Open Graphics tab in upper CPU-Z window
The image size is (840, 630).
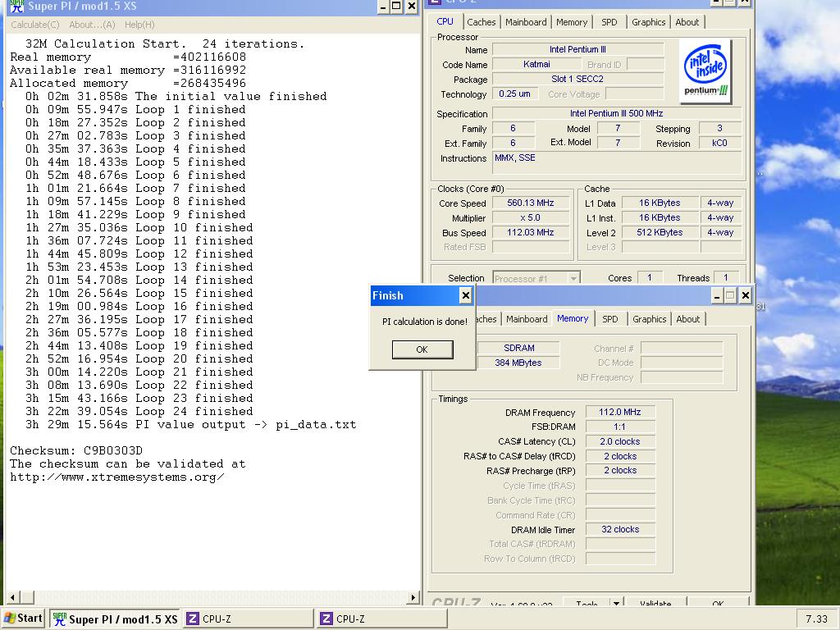point(648,22)
